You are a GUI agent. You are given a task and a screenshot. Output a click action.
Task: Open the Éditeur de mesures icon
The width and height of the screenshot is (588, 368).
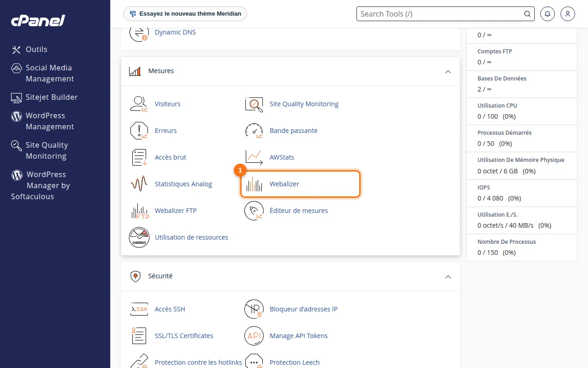coord(254,211)
